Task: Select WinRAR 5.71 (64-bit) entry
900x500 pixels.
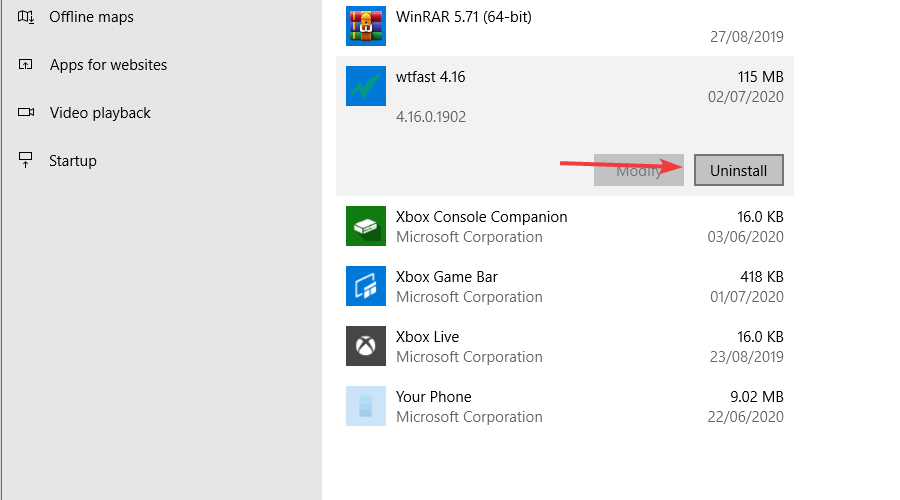Action: pyautogui.click(x=464, y=17)
